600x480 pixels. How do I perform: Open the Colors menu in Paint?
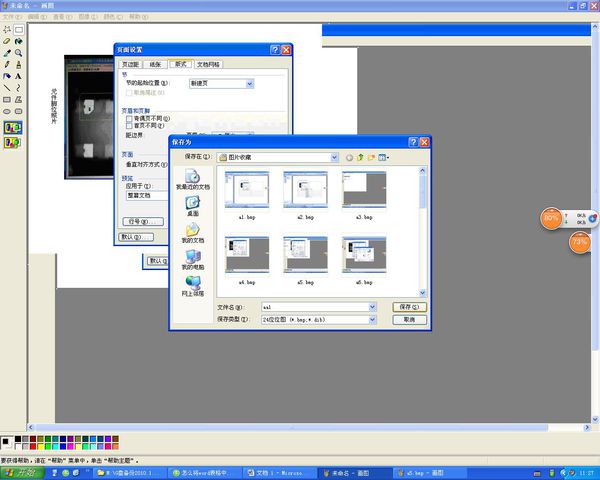coord(113,17)
